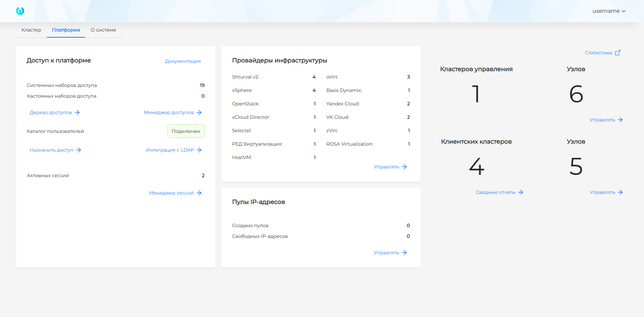Screen dimensions: 644x317
Task: Click Управлять arrow in Пулы IP-адресов
Action: click(x=405, y=253)
